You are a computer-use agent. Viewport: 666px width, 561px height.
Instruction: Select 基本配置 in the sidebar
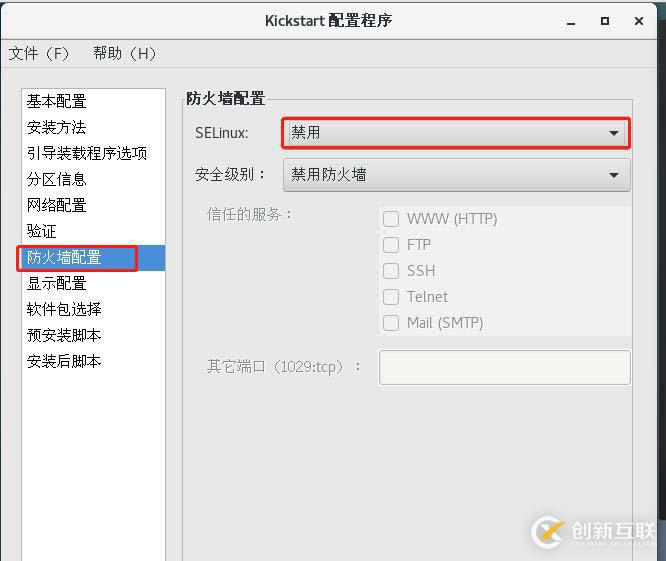click(x=93, y=101)
